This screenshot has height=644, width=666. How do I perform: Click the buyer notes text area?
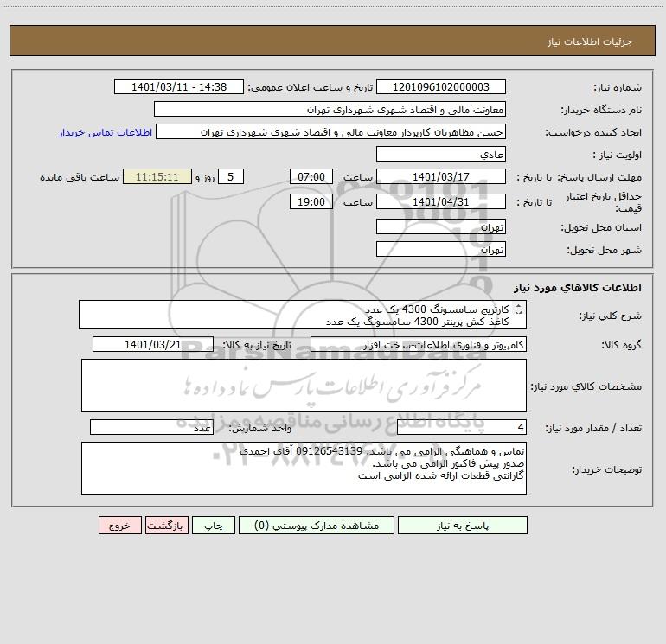[304, 469]
